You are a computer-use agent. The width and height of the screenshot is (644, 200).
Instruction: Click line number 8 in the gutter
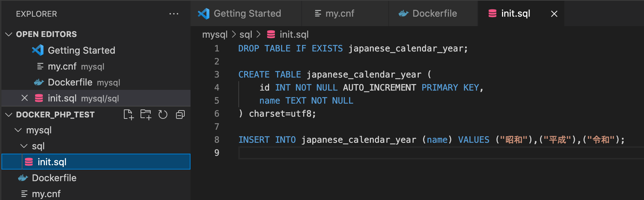click(x=217, y=140)
